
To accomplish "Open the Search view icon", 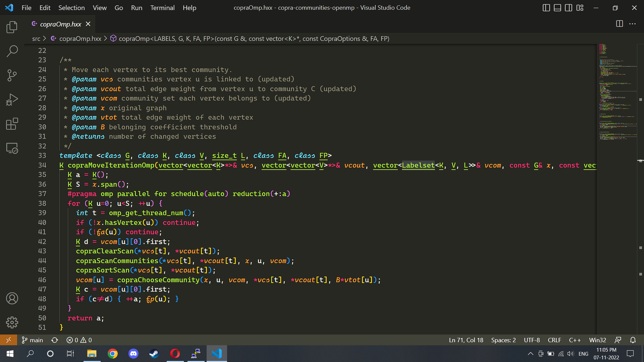I will click(12, 51).
